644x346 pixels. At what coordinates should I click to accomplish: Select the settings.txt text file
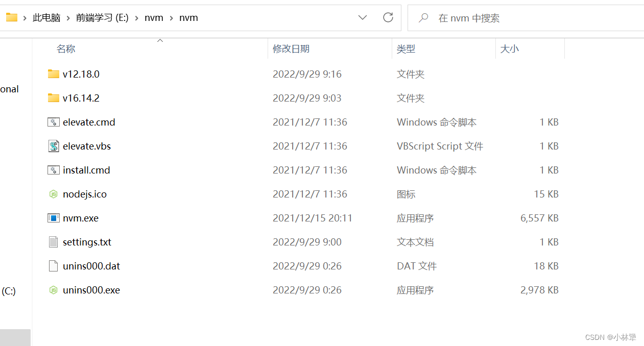click(x=86, y=242)
